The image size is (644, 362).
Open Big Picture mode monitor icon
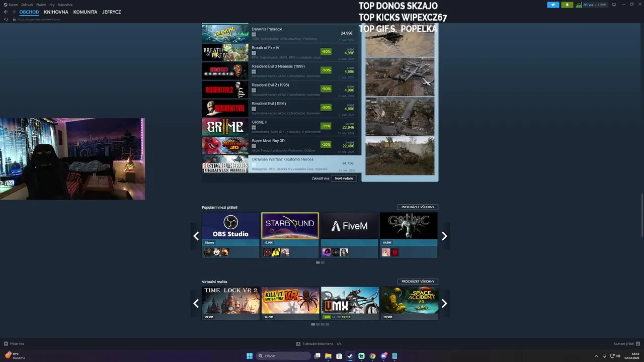613,5
